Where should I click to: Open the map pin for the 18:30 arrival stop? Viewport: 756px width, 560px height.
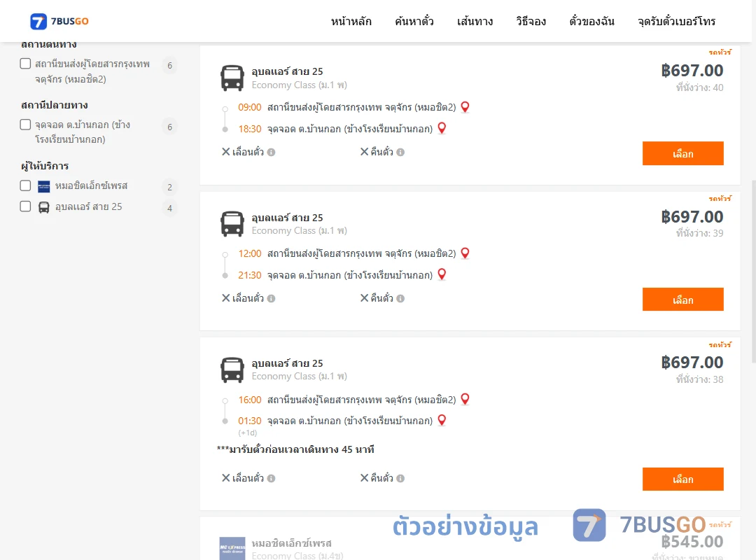click(442, 128)
